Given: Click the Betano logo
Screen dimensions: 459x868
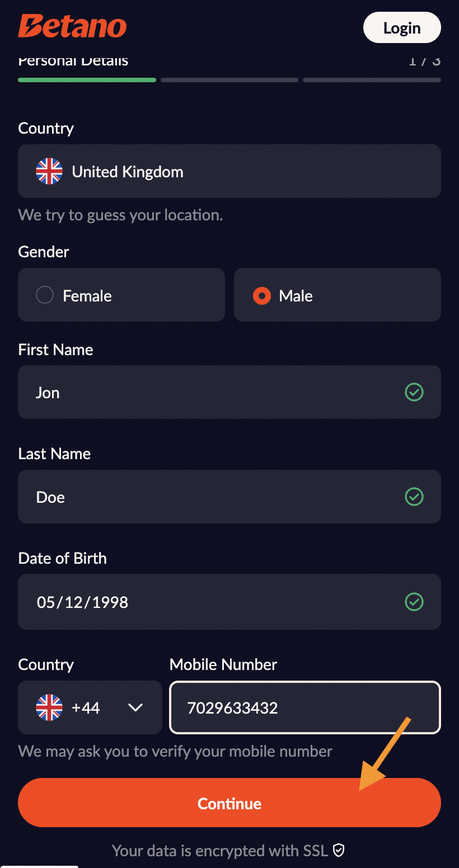Looking at the screenshot, I should (x=72, y=26).
